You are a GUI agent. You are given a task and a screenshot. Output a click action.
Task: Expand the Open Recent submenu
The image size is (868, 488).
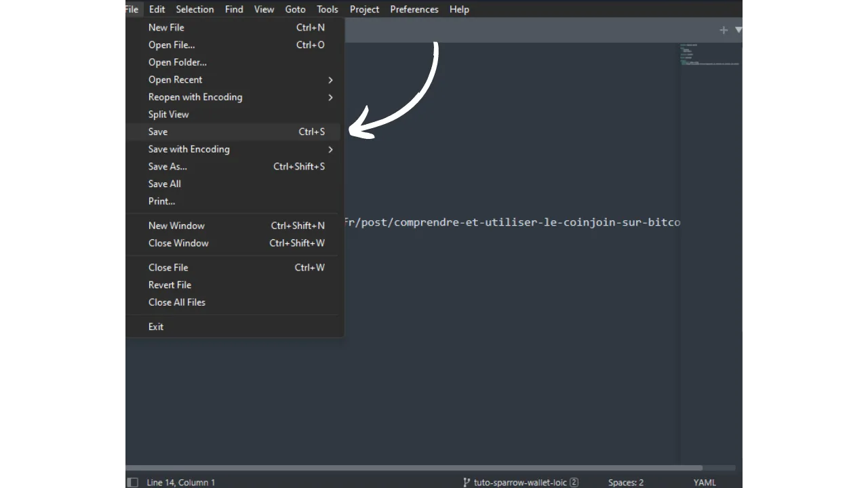330,80
